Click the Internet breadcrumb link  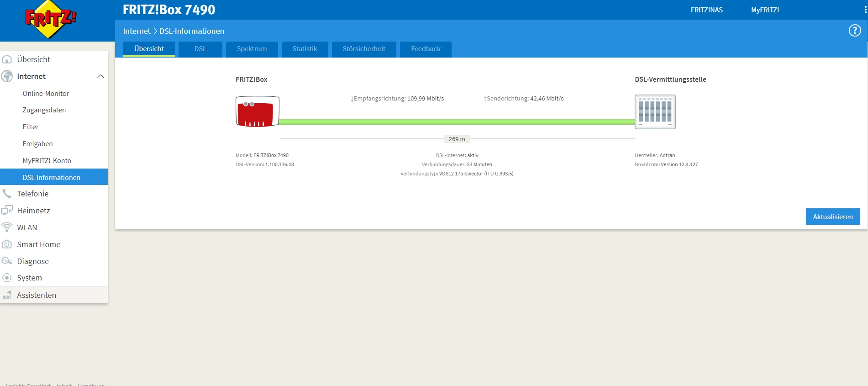click(137, 31)
